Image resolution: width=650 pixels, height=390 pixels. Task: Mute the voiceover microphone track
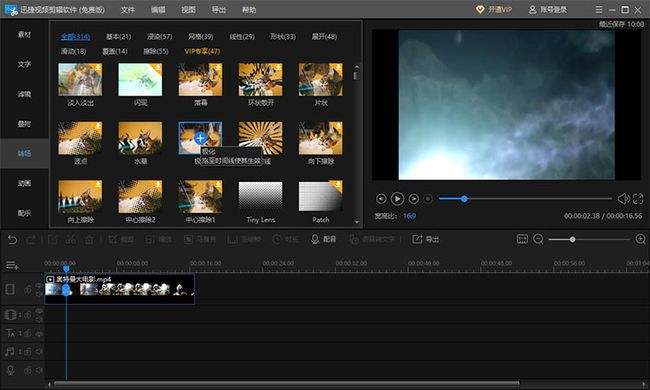39,370
